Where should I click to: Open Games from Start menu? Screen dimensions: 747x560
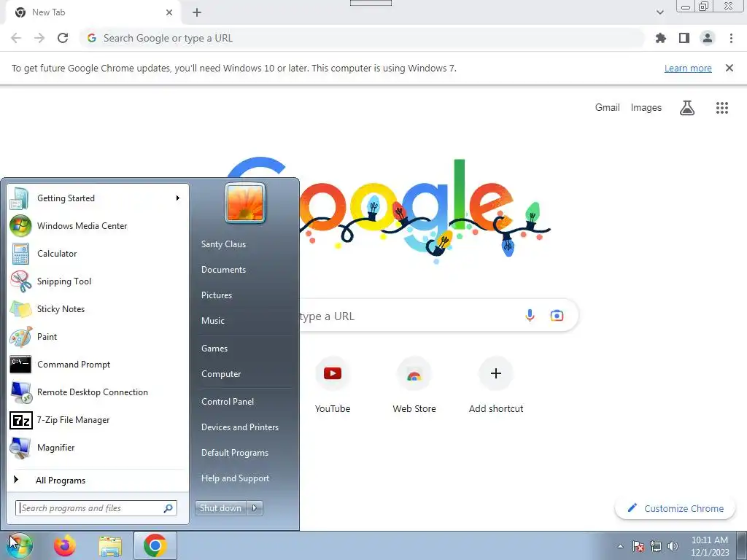click(x=214, y=349)
